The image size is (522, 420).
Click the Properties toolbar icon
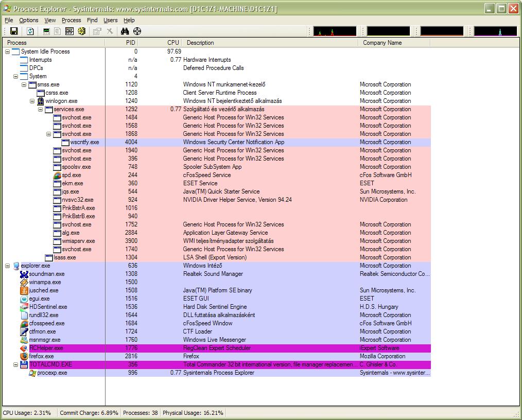pyautogui.click(x=97, y=31)
